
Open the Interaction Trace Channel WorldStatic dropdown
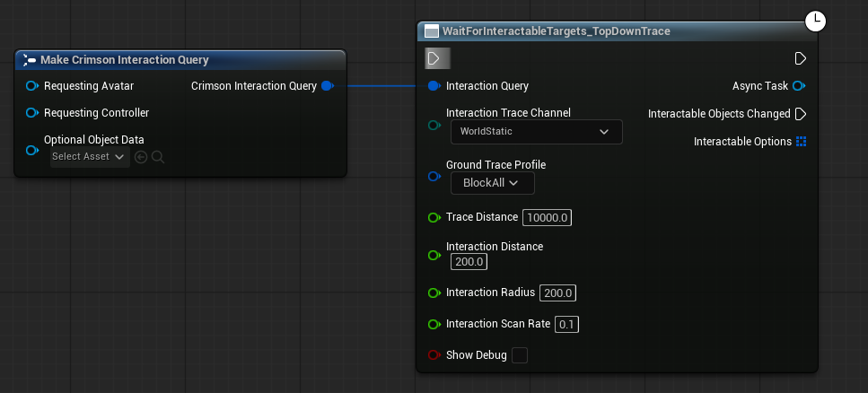[x=537, y=132]
